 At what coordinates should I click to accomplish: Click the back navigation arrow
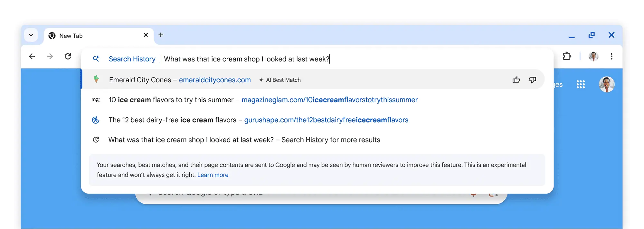32,57
